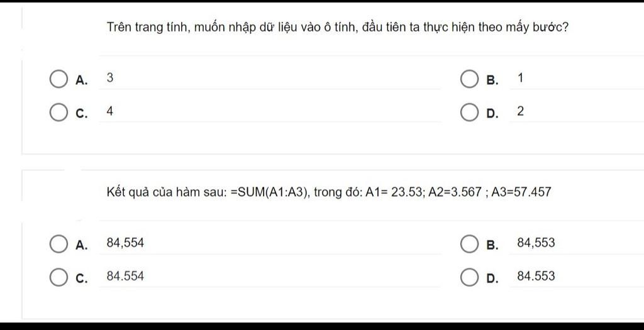Choose radio button B for the data entry steps question
644x330 pixels.
[x=469, y=79]
